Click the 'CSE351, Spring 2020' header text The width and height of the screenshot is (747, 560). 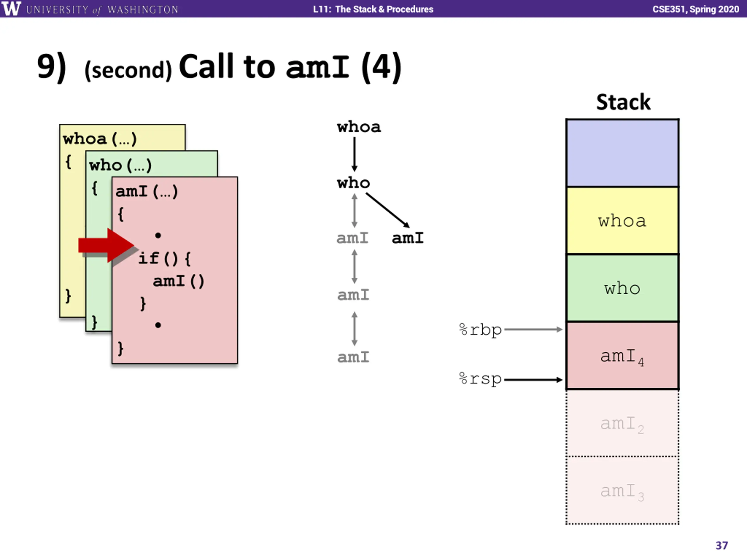point(695,9)
